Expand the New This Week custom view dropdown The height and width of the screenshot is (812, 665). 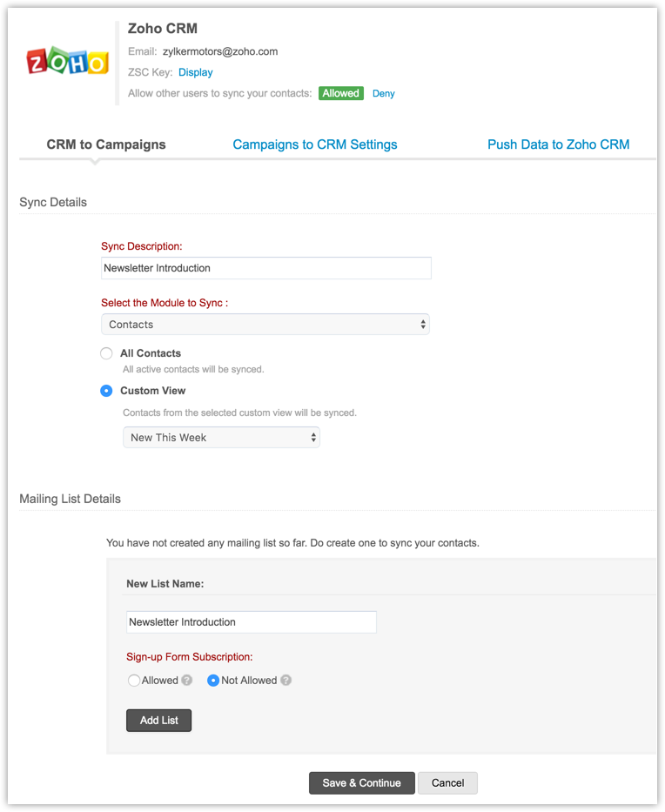click(221, 438)
